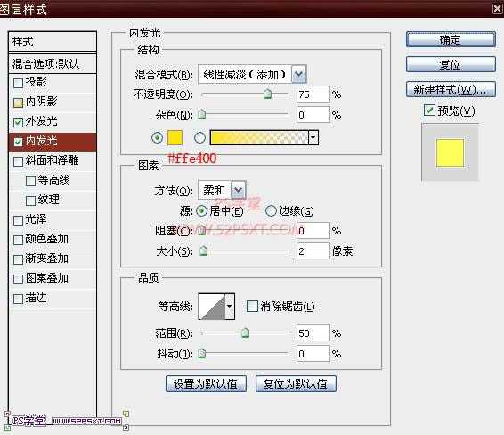This screenshot has height=435, width=504.
Task: Click the opacity value field showing 75
Action: [313, 94]
